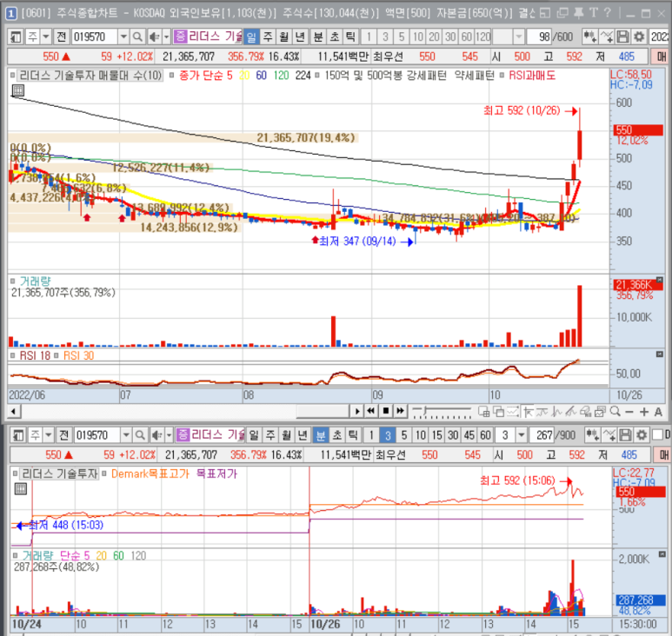This screenshot has height=636, width=672.
Task: Select yearly (년) period in upper chart
Action: pos(300,36)
